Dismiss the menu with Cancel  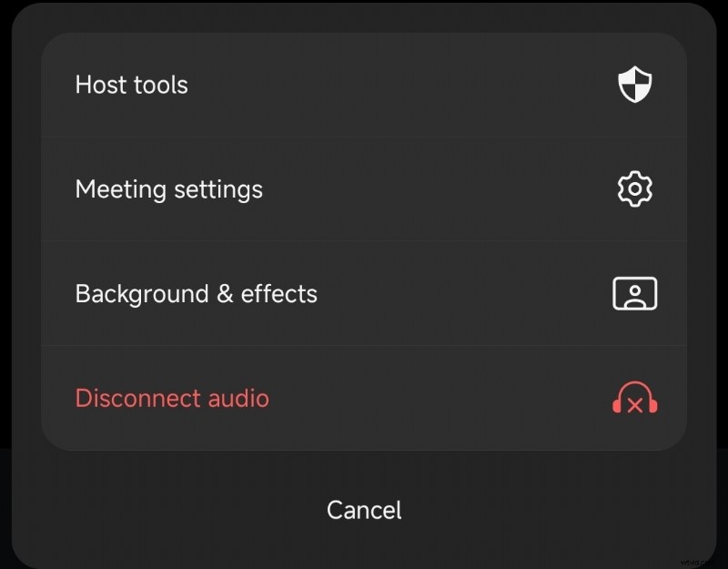tap(363, 510)
